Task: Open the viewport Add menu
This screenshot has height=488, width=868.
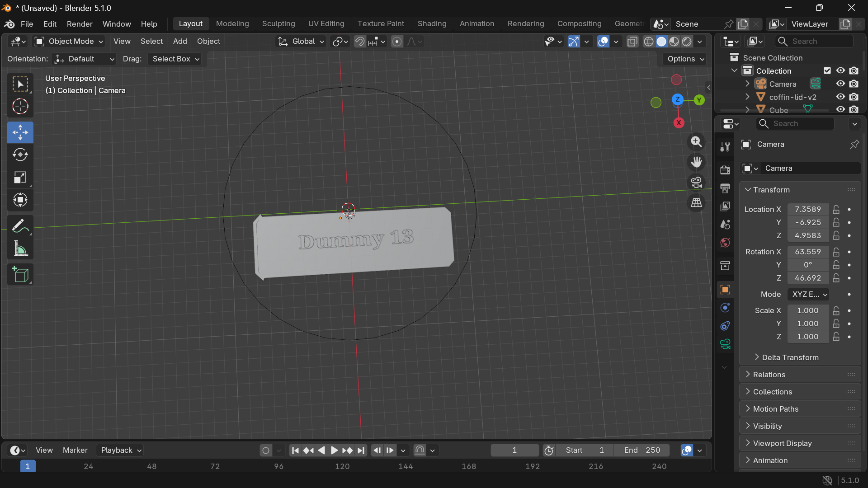Action: pyautogui.click(x=180, y=41)
